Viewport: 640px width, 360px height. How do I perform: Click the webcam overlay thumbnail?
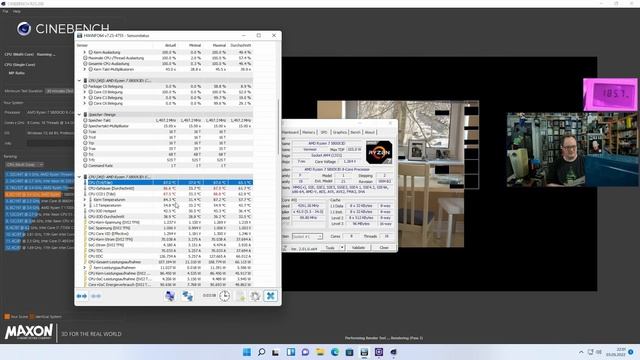point(572,150)
